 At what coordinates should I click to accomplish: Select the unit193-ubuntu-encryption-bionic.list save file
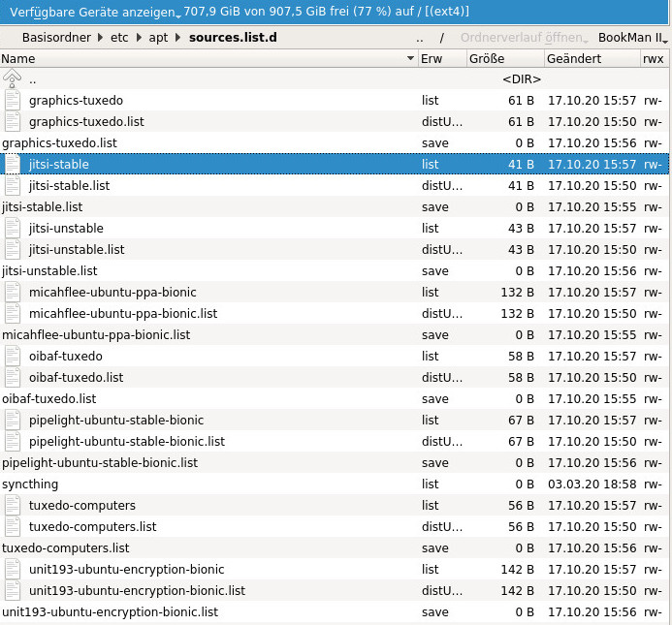(x=335, y=611)
